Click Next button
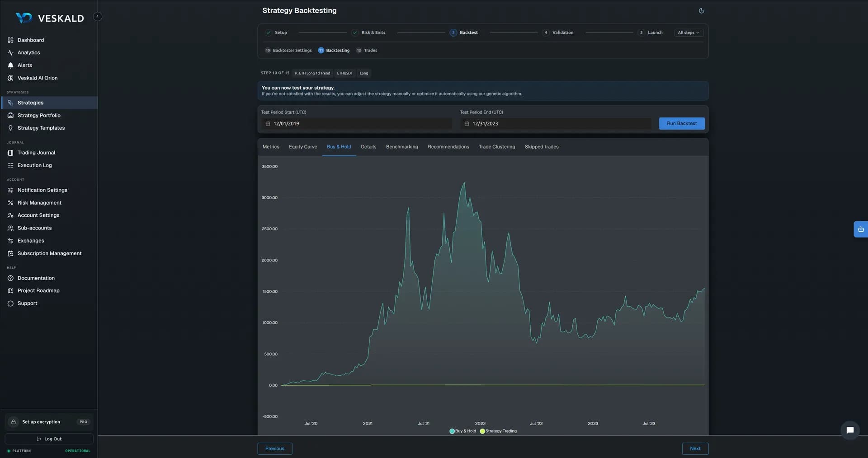Viewport: 868px width, 458px height. 695,449
